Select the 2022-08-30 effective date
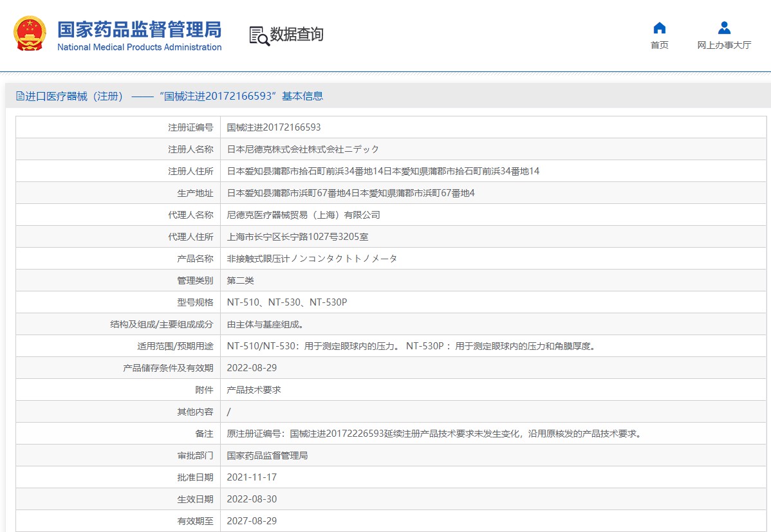The image size is (771, 532). [252, 499]
